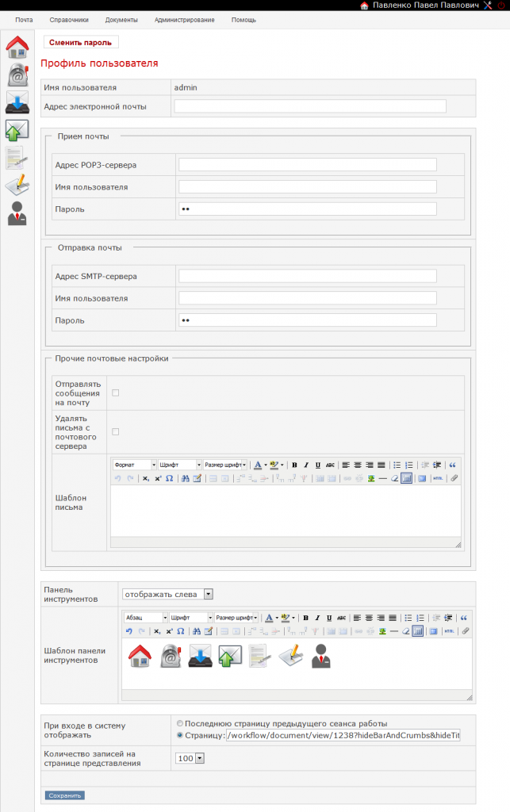
Task: Click the 'Сменить пароль' button
Action: pyautogui.click(x=80, y=43)
